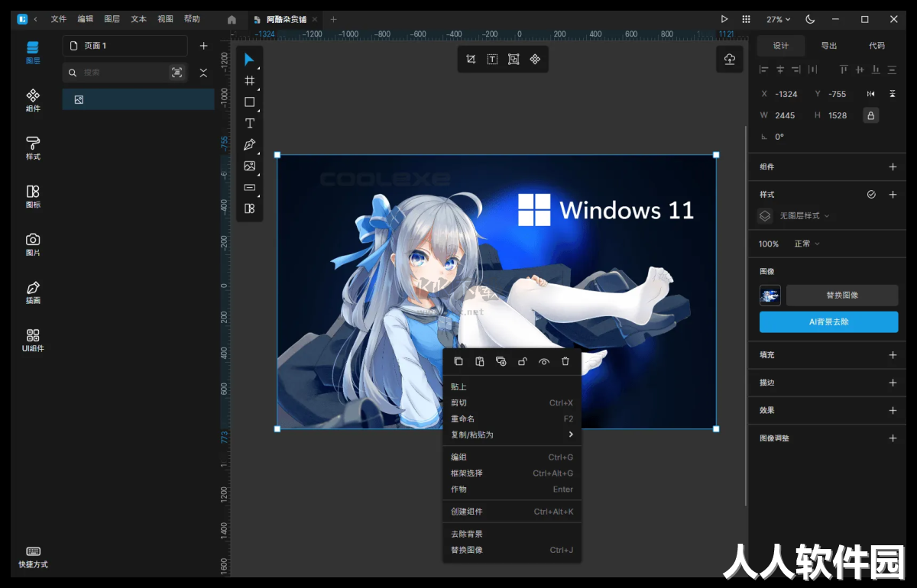Open the UI组件 sidebar panel
The image size is (917, 588).
tap(33, 340)
